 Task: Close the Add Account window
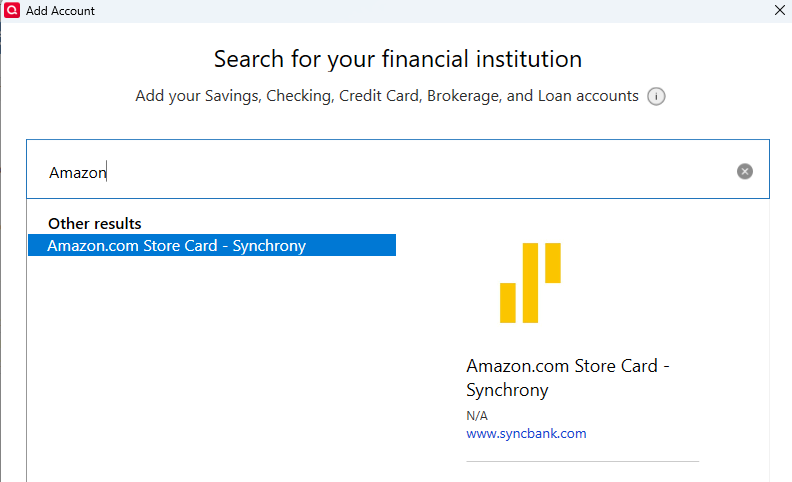tap(779, 10)
